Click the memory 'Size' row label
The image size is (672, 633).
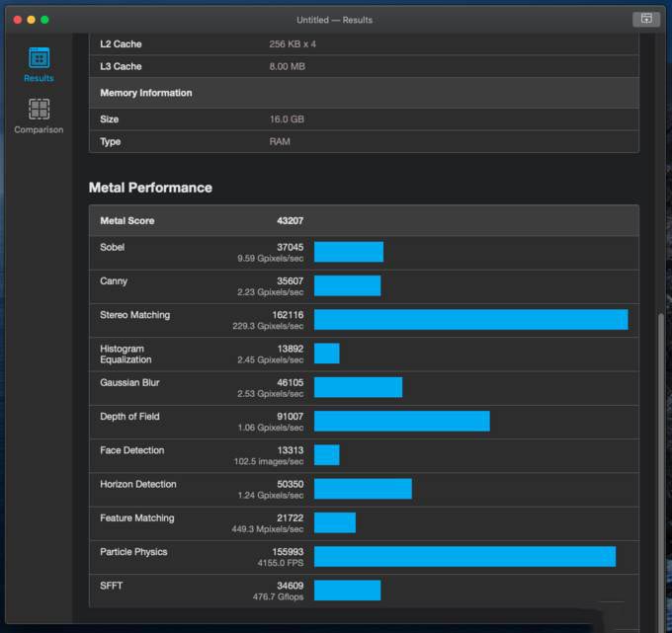pos(110,119)
